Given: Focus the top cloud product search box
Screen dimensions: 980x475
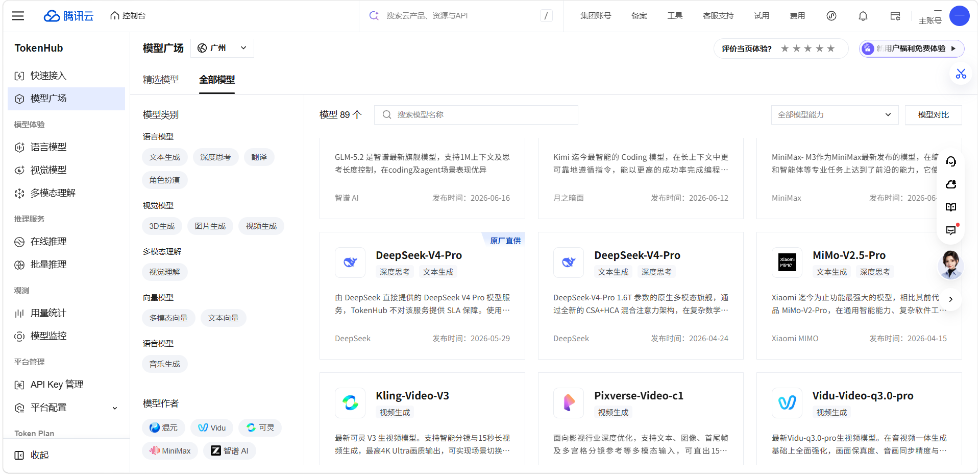Looking at the screenshot, I should 461,16.
